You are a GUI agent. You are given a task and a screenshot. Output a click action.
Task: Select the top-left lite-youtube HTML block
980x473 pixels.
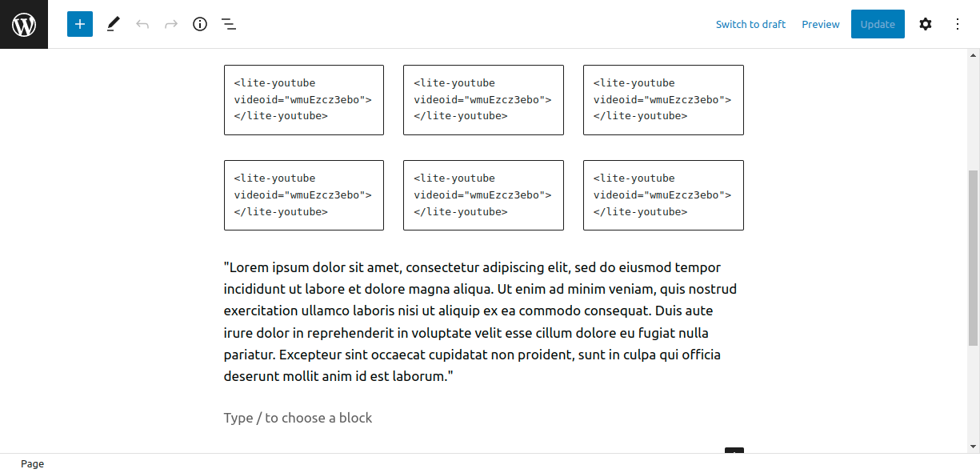pos(304,100)
